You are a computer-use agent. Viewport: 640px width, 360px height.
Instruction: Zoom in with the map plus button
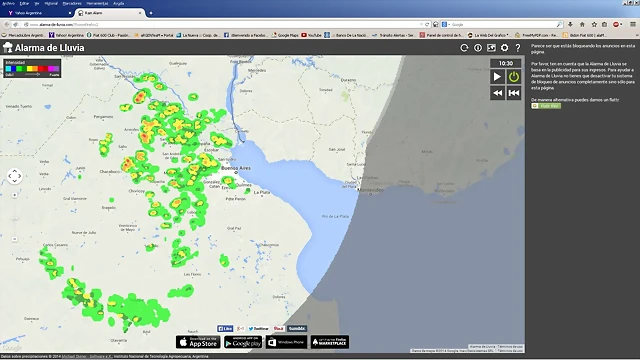click(x=15, y=195)
